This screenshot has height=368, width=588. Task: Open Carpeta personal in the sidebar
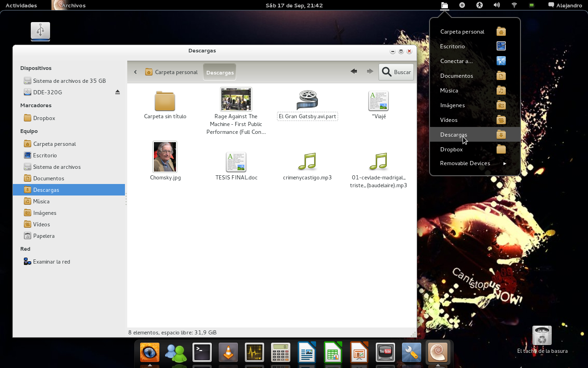69,144
